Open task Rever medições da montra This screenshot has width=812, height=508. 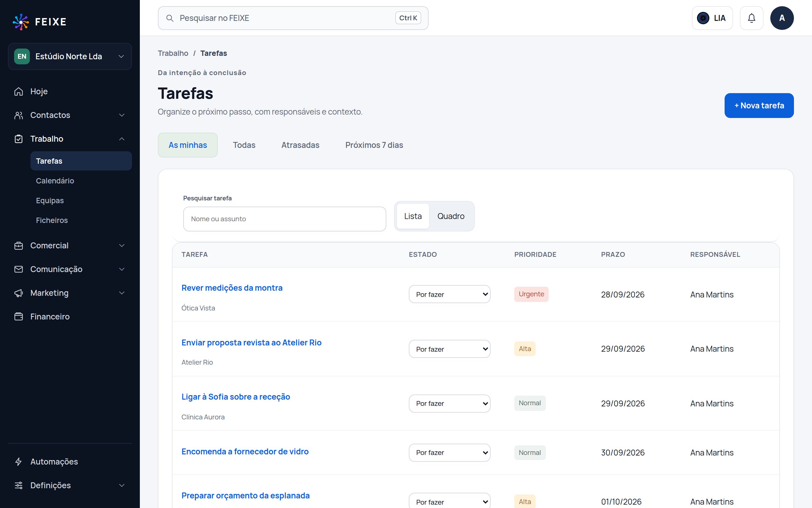tap(232, 288)
